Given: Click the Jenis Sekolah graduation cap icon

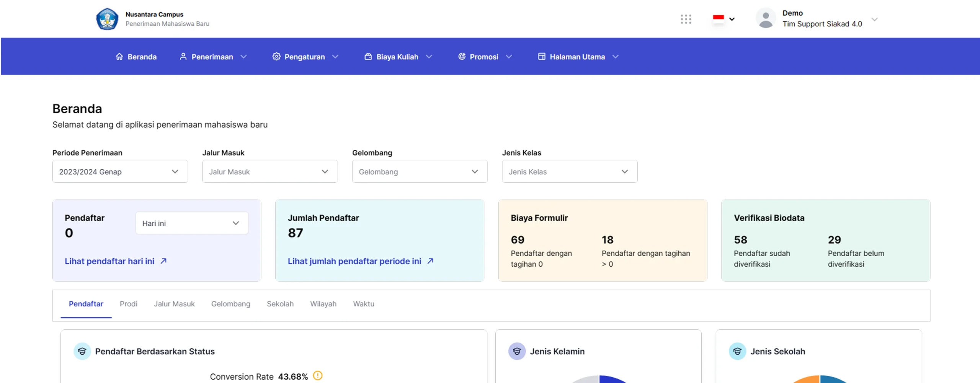Looking at the screenshot, I should (x=737, y=351).
